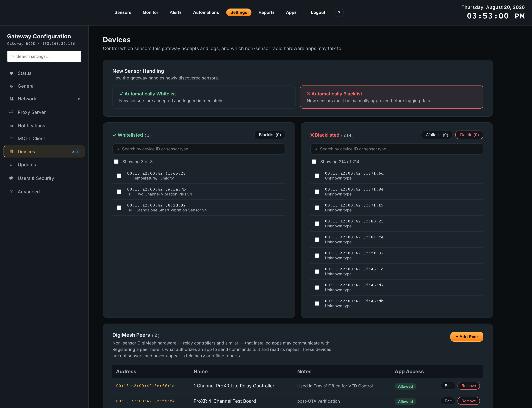Edit the ProXR 4-Channel Test Board peer
The width and height of the screenshot is (532, 408).
(448, 401)
